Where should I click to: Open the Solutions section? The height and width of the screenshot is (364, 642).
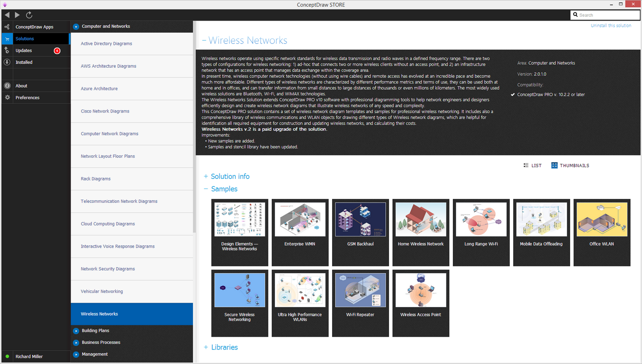click(x=36, y=38)
